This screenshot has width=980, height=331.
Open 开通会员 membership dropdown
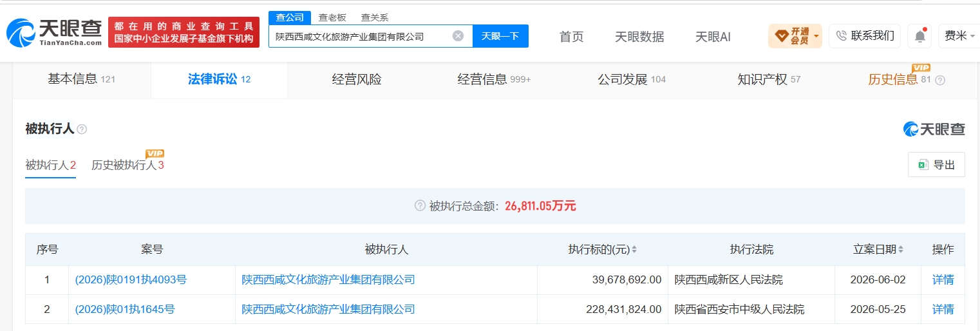tap(795, 36)
